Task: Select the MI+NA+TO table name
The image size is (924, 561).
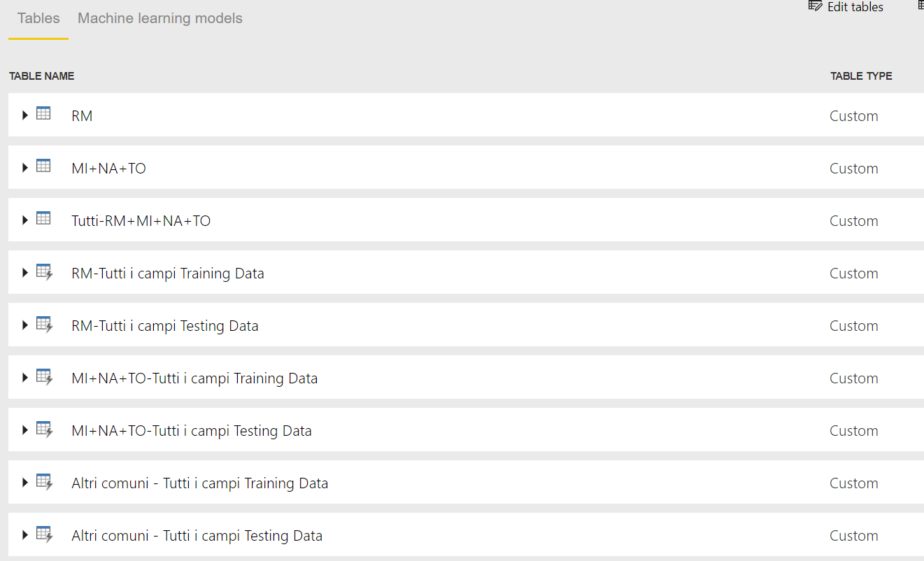Action: pyautogui.click(x=108, y=169)
